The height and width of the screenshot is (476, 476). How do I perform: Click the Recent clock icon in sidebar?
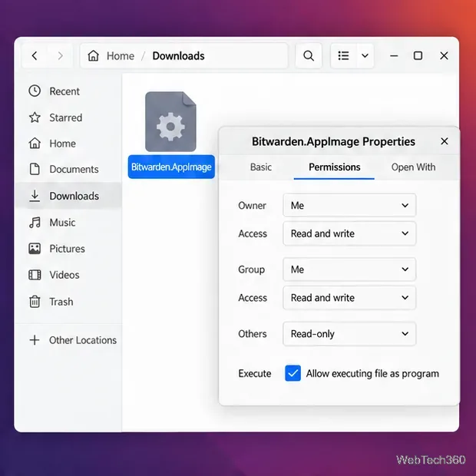point(35,91)
